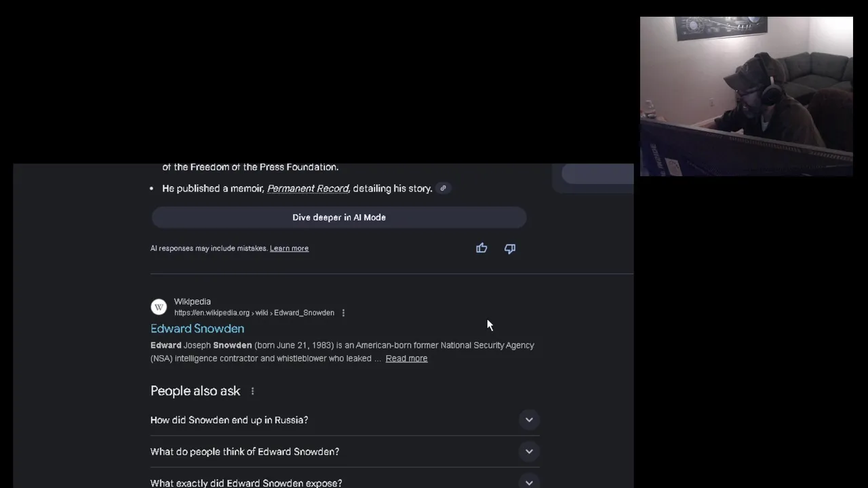Click Dive deeper in AI Mode button
868x488 pixels.
(x=339, y=218)
